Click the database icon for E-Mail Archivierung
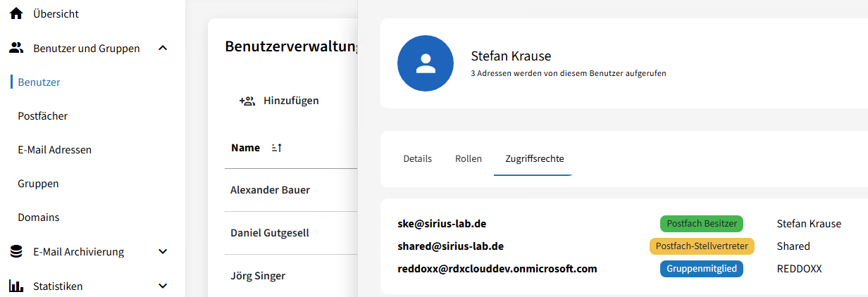The image size is (868, 297). 16,252
